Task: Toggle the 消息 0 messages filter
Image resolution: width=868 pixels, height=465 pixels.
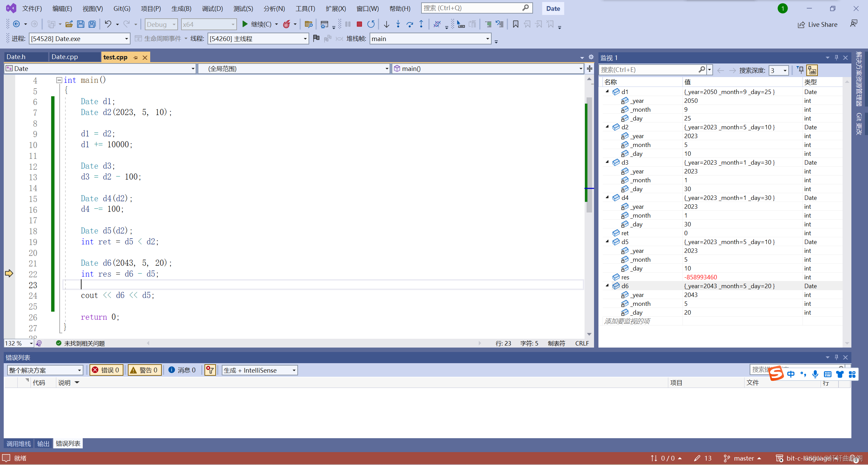Action: click(182, 370)
